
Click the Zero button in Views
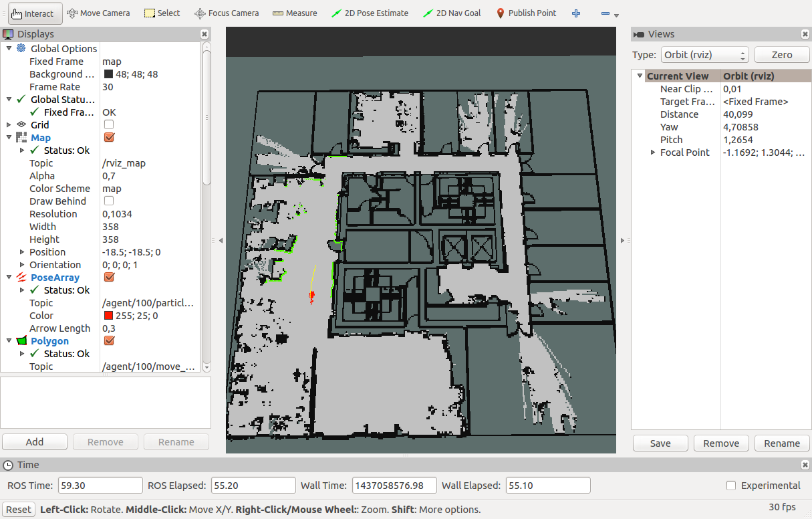point(781,55)
